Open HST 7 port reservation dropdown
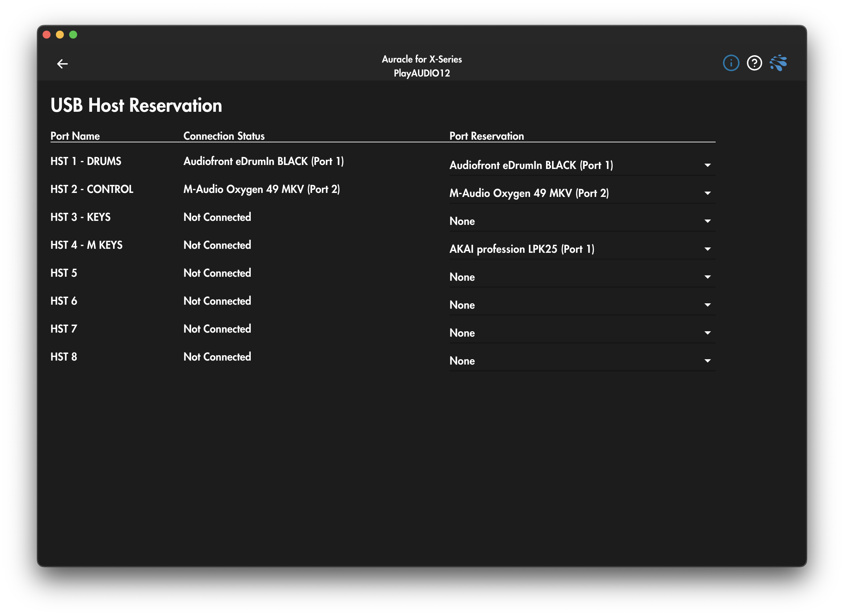This screenshot has width=844, height=616. (582, 333)
